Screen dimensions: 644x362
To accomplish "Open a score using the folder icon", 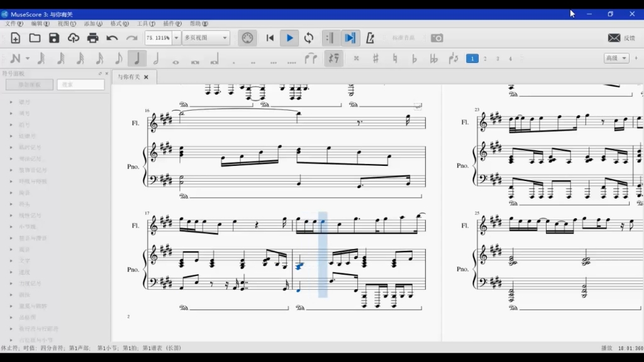I will (35, 38).
